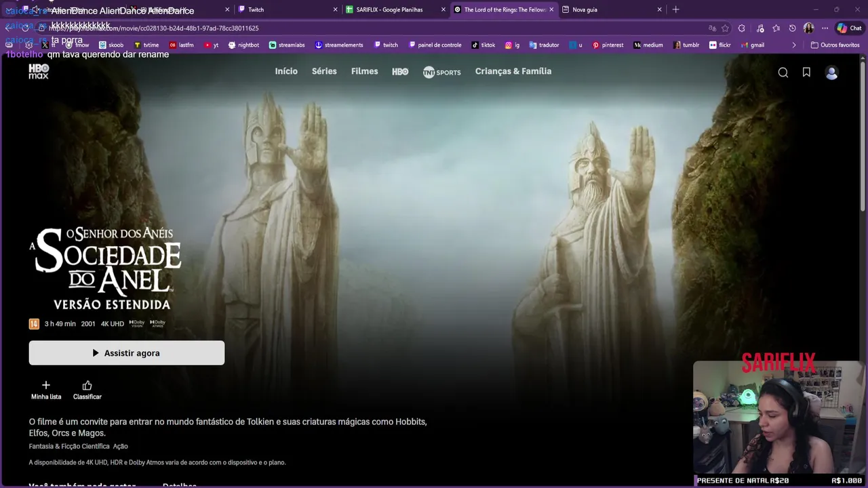
Task: Click the browser address bar URL
Action: click(155, 28)
